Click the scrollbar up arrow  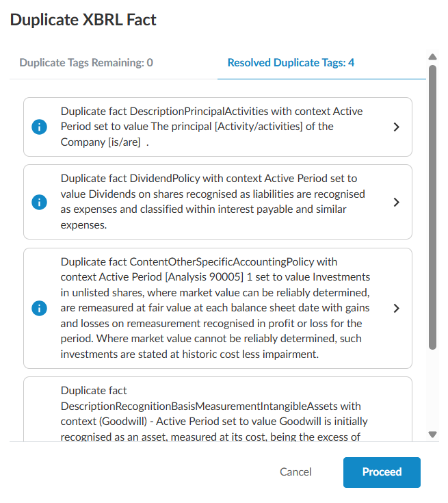[432, 57]
